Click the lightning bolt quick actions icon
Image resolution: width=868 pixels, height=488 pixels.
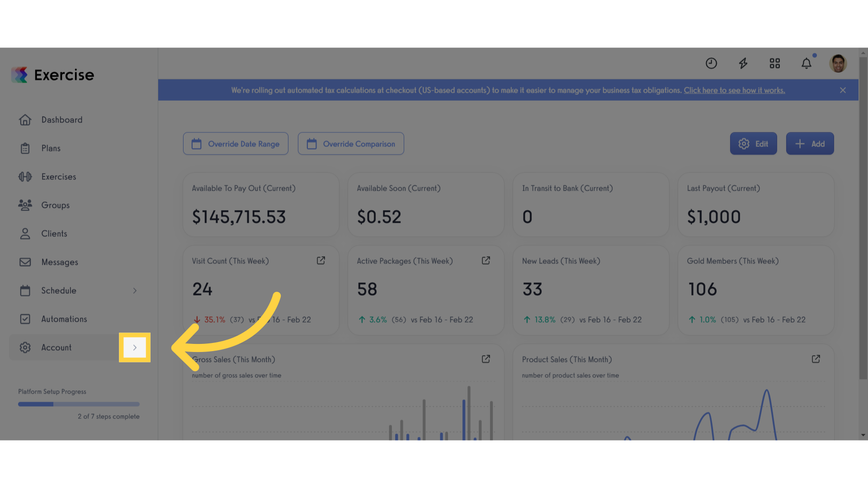[743, 63]
